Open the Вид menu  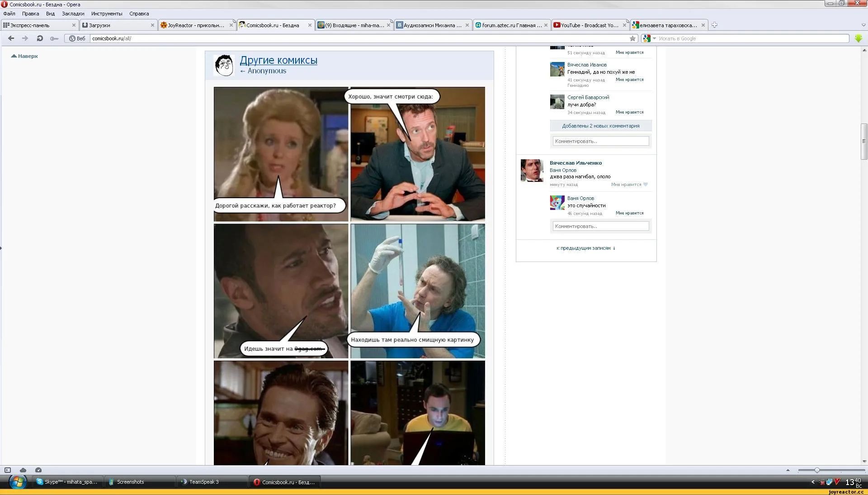pyautogui.click(x=50, y=14)
